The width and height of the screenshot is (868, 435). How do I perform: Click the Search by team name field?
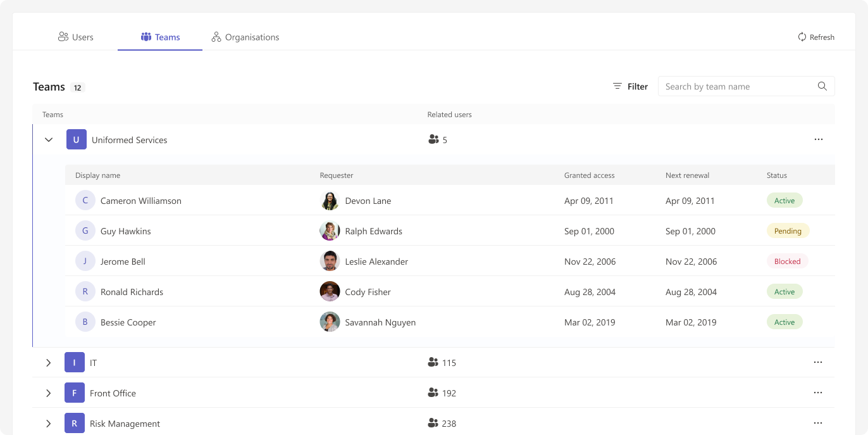coord(737,87)
